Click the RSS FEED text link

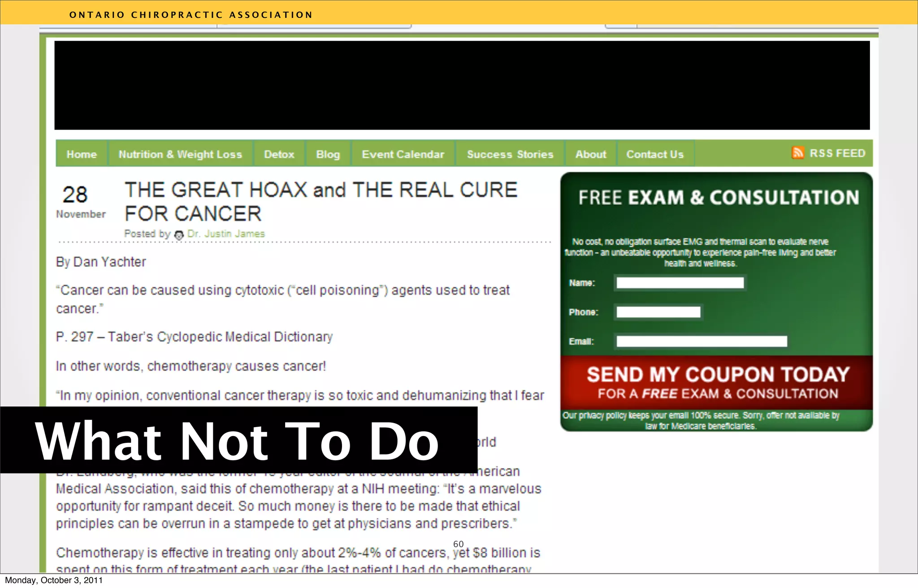(x=837, y=153)
